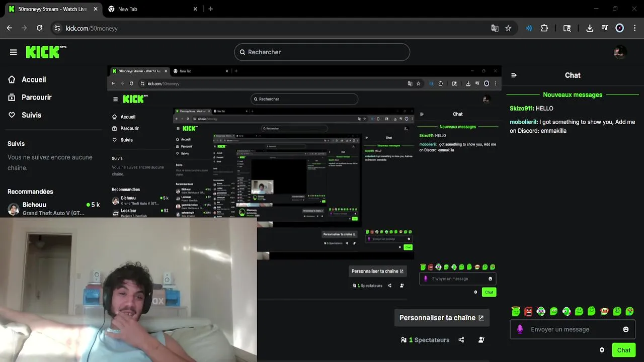644x362 pixels.
Task: Click the Bichouu channel avatar
Action: pyautogui.click(x=13, y=209)
